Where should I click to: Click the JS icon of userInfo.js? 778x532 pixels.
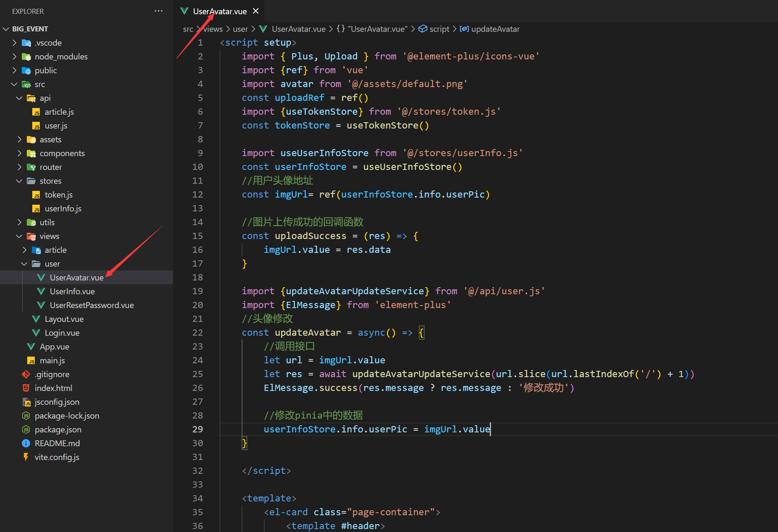coord(36,209)
